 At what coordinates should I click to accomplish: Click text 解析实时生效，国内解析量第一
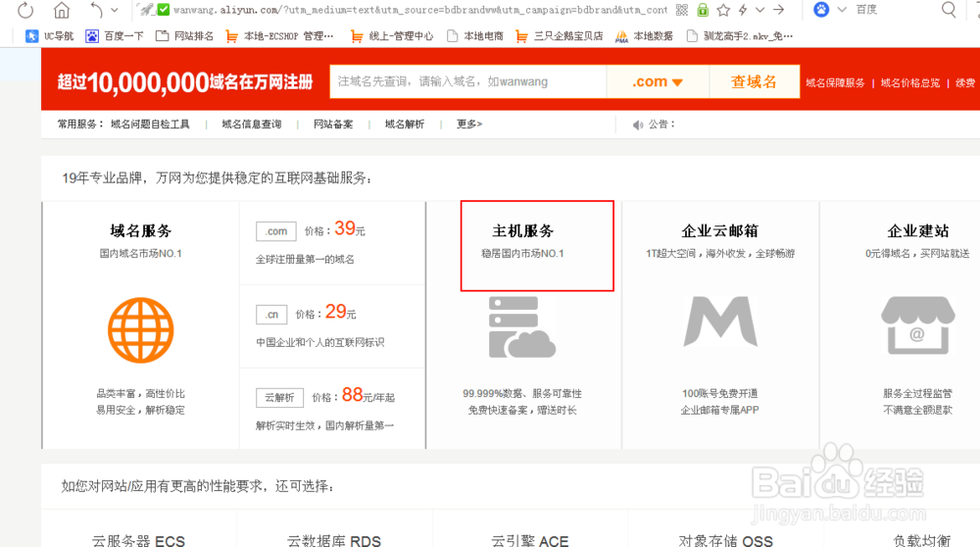tap(325, 425)
